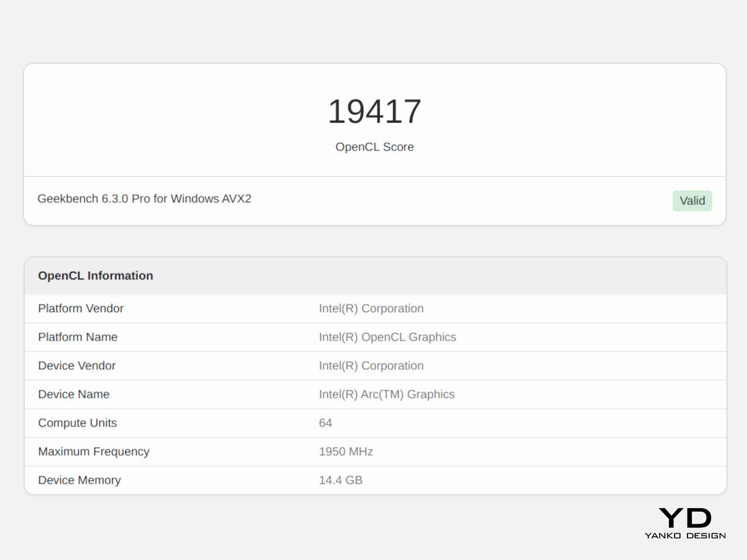Click the green Valid badge
This screenshot has width=747, height=560.
tap(692, 201)
